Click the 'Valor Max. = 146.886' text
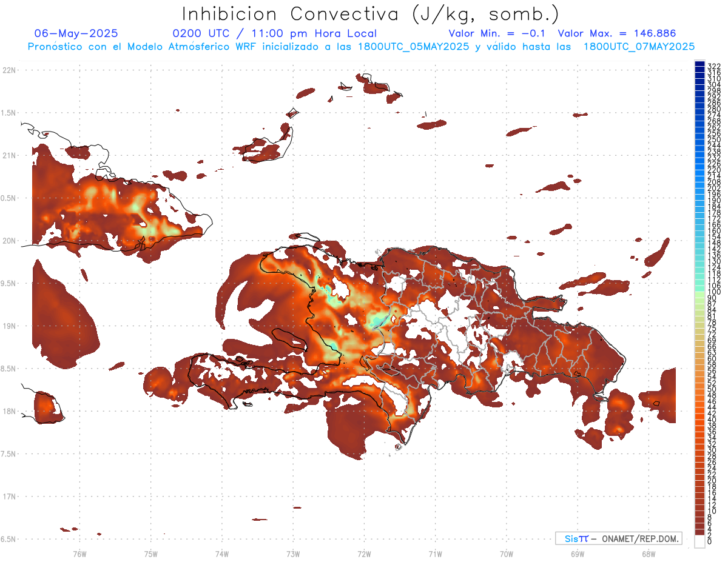The width and height of the screenshot is (728, 562). click(x=616, y=33)
